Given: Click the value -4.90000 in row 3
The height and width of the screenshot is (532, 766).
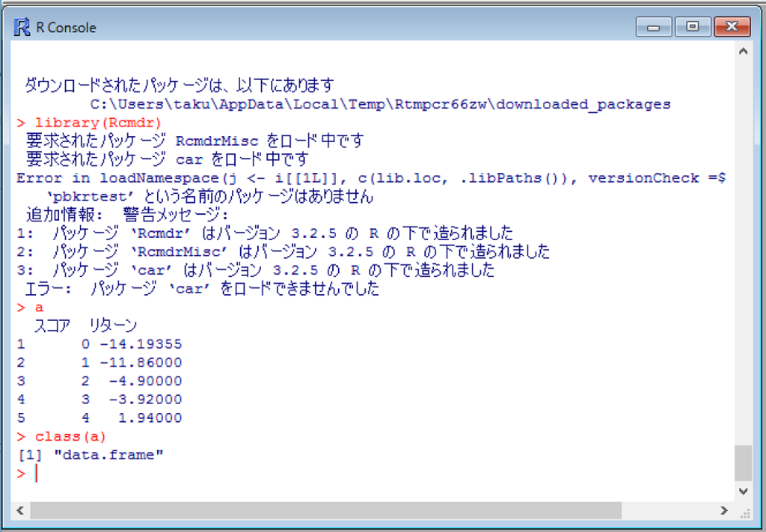Looking at the screenshot, I should [x=145, y=381].
